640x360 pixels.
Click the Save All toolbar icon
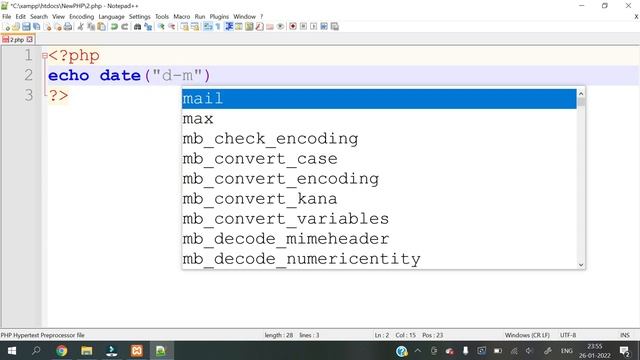[36, 27]
